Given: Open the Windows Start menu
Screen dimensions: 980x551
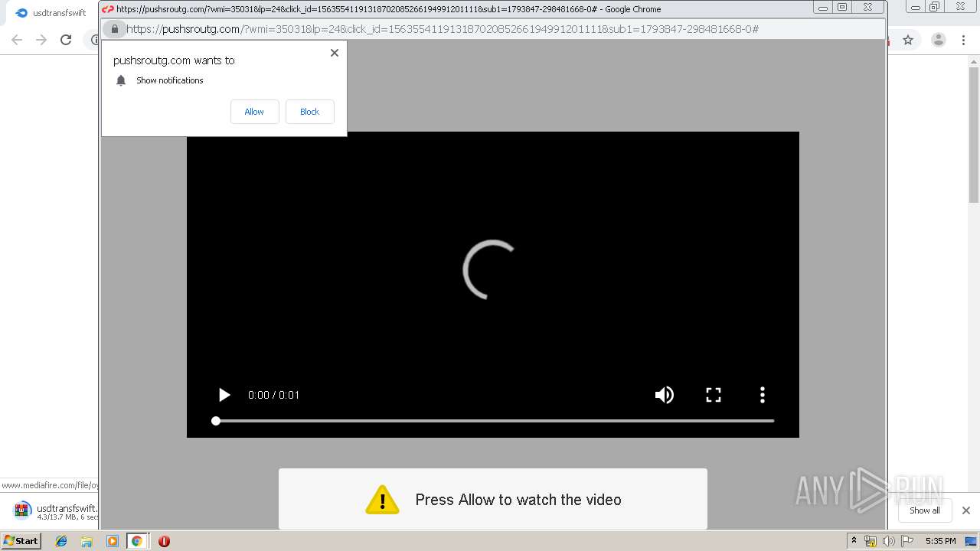Looking at the screenshot, I should 21,541.
